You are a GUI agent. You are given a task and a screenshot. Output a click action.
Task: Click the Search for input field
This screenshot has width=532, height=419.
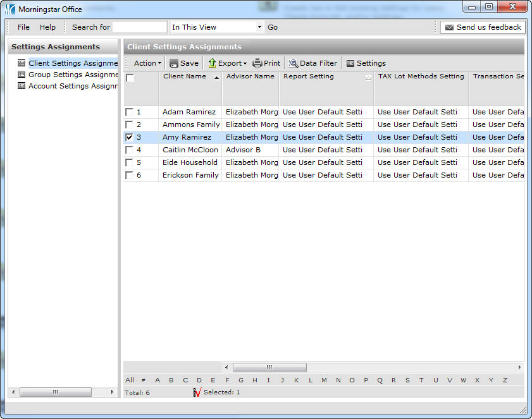click(140, 27)
